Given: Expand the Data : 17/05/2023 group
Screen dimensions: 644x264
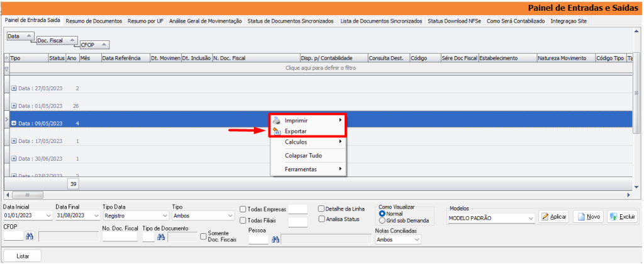Looking at the screenshot, I should [x=14, y=141].
